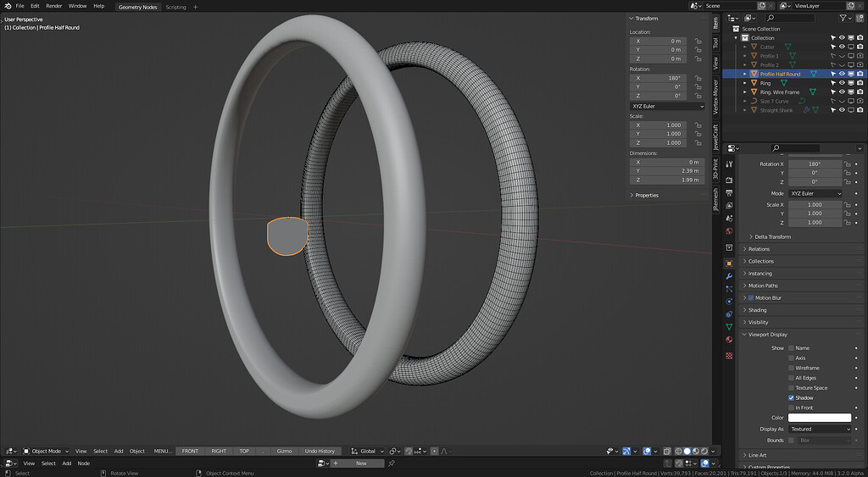Viewport: 868px width, 477px height.
Task: Open the Render properties tab icon
Action: [x=729, y=180]
